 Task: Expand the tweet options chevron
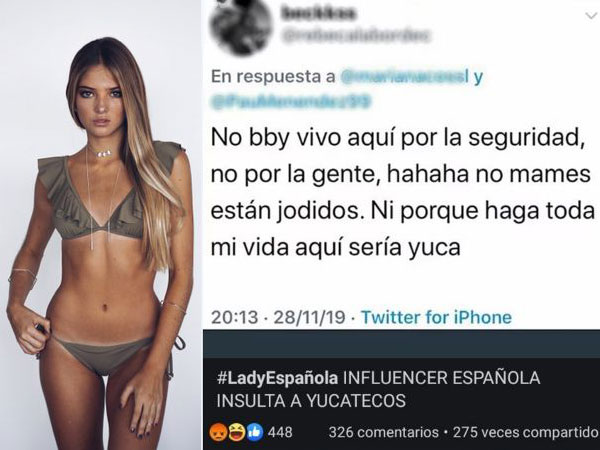(x=592, y=16)
